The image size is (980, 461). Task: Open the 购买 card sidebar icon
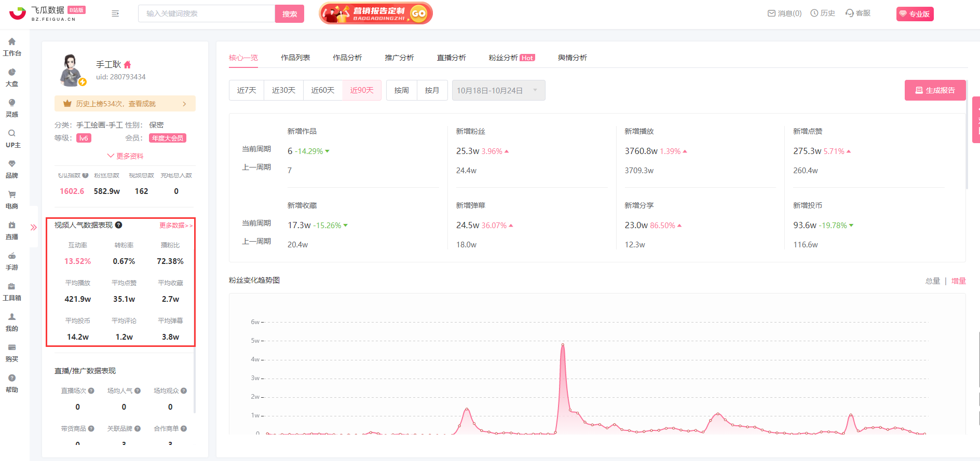click(x=12, y=347)
